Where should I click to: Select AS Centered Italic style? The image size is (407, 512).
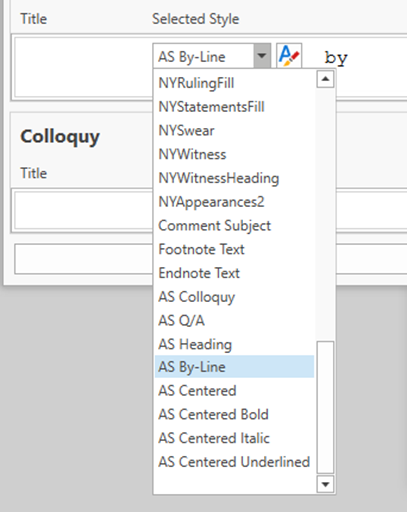click(x=235, y=438)
